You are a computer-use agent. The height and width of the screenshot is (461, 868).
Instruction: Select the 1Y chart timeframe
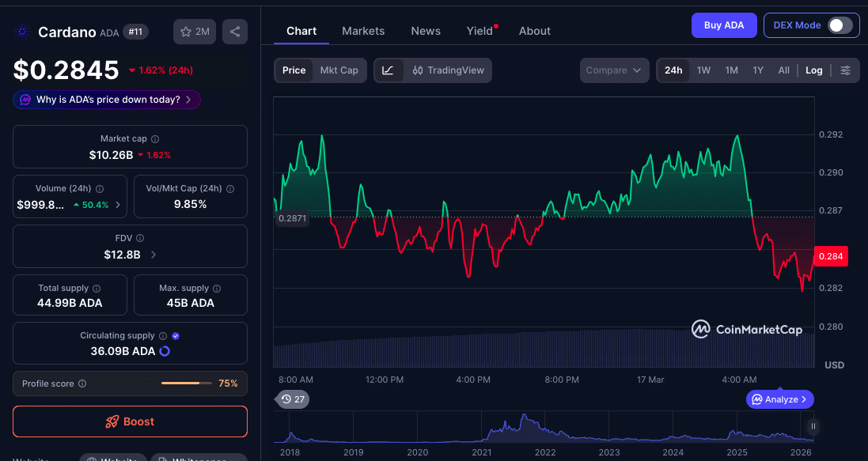(x=757, y=70)
